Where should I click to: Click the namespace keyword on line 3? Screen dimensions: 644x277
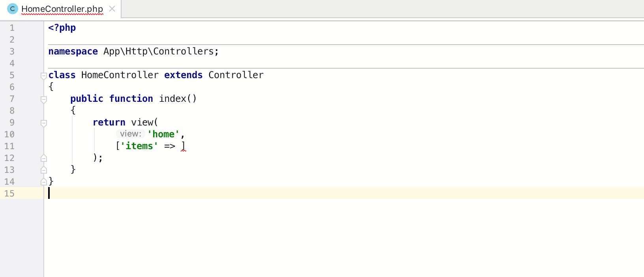[x=73, y=51]
